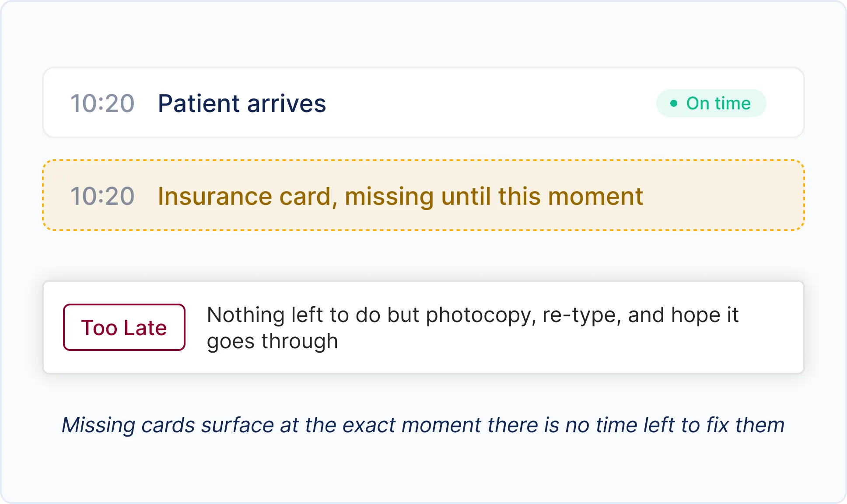Click the green dot in On time badge
The width and height of the screenshot is (847, 504).
pos(674,104)
